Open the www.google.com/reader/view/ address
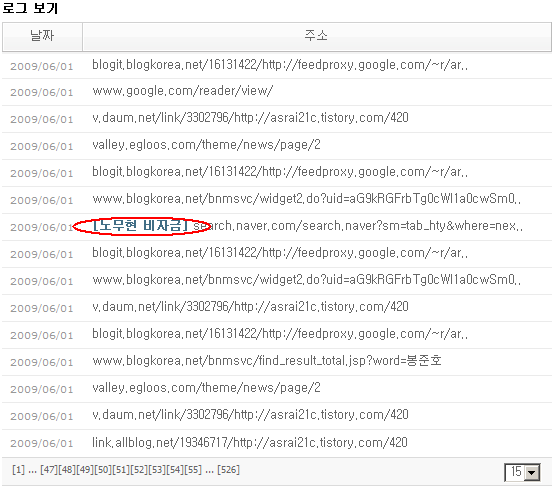Screen dimensions: 553x489 pyautogui.click(x=183, y=91)
